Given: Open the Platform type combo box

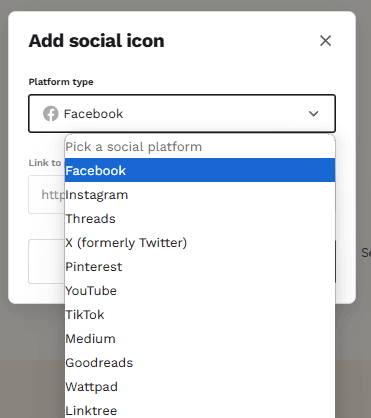Looking at the screenshot, I should pos(182,114).
